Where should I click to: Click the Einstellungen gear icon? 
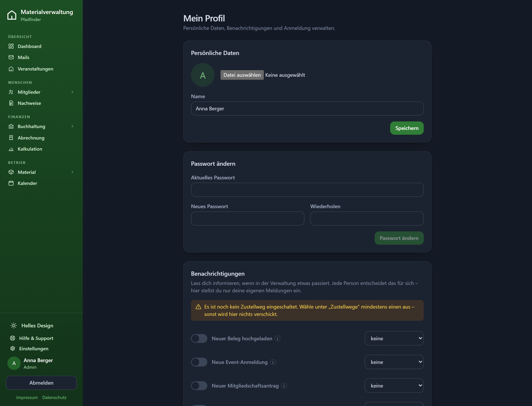[13, 348]
